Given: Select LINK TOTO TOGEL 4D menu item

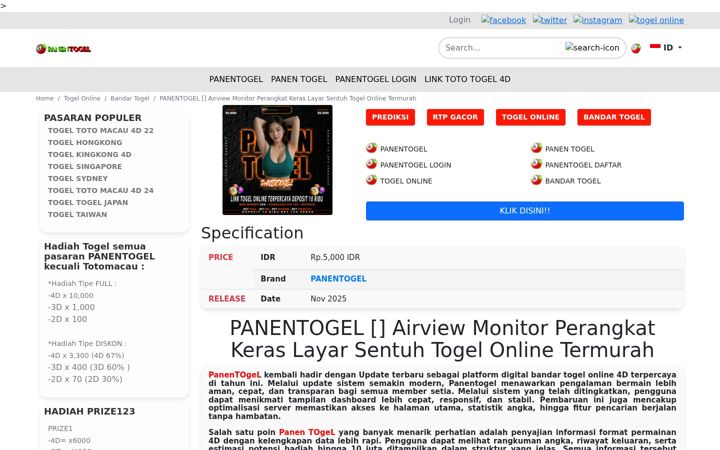Looking at the screenshot, I should (x=467, y=79).
